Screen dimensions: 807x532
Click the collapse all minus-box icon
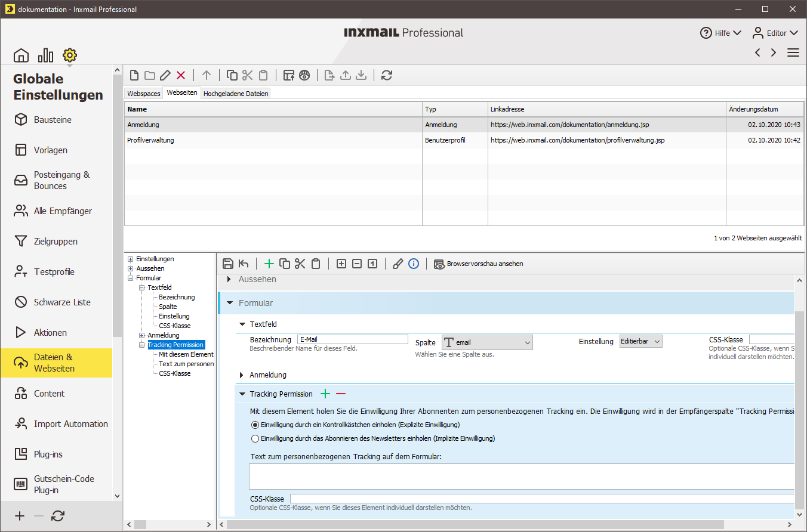[357, 264]
